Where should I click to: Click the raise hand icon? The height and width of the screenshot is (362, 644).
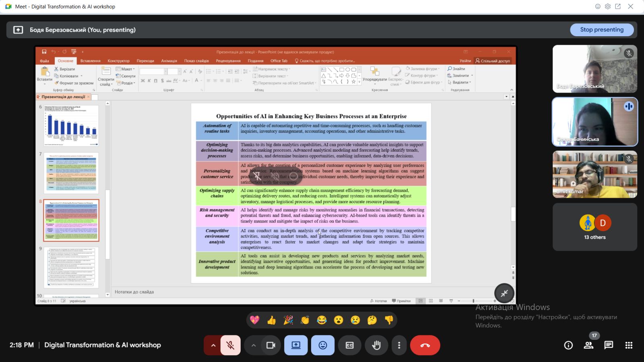tap(376, 345)
